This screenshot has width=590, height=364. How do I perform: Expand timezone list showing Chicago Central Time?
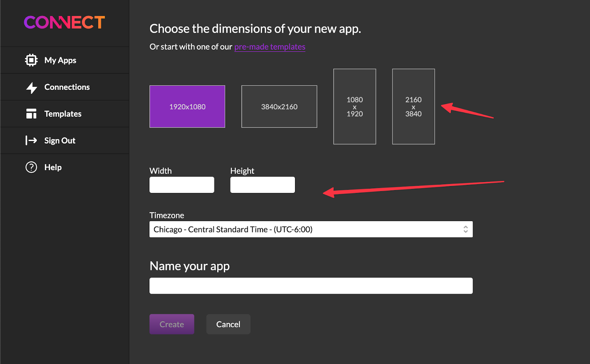(310, 229)
